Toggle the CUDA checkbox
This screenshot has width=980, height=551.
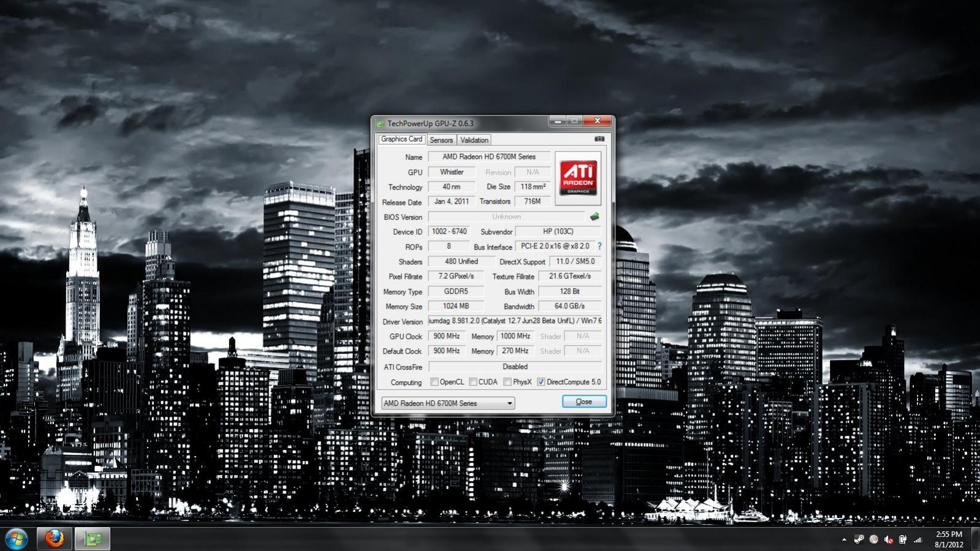click(473, 382)
